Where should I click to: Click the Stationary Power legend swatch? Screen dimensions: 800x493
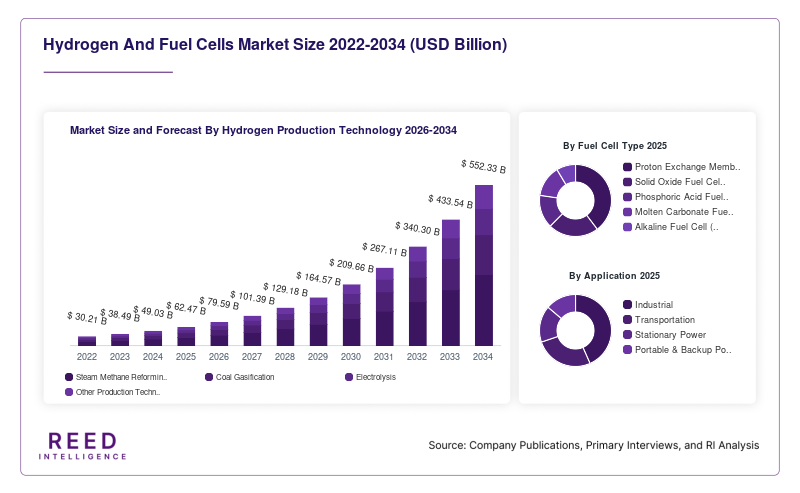click(628, 335)
